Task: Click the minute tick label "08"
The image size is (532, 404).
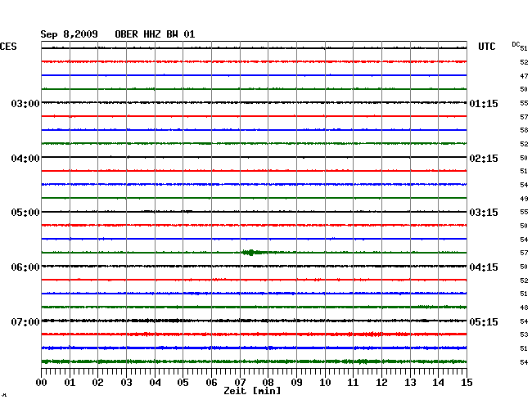Action: pyautogui.click(x=268, y=383)
